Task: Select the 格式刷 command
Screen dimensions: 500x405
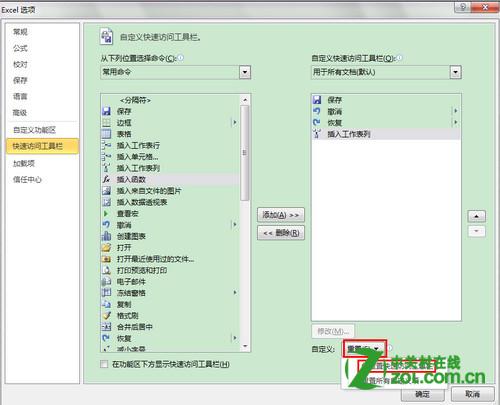Action: click(x=170, y=316)
